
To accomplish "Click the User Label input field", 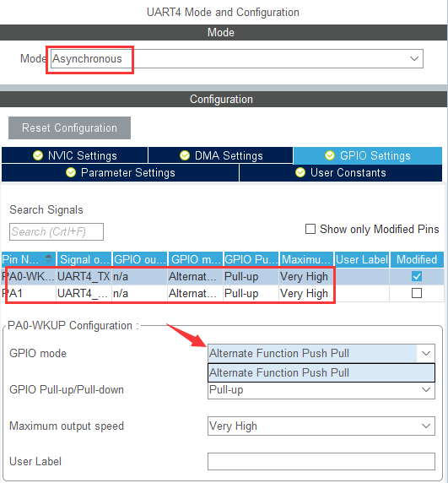I will pos(321,461).
